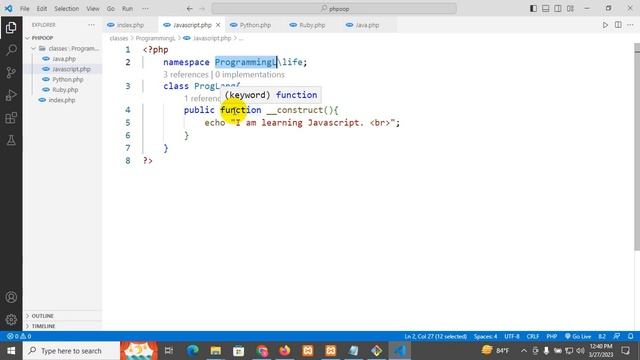Open the Run menu
This screenshot has width=640, height=360.
coord(127,8)
